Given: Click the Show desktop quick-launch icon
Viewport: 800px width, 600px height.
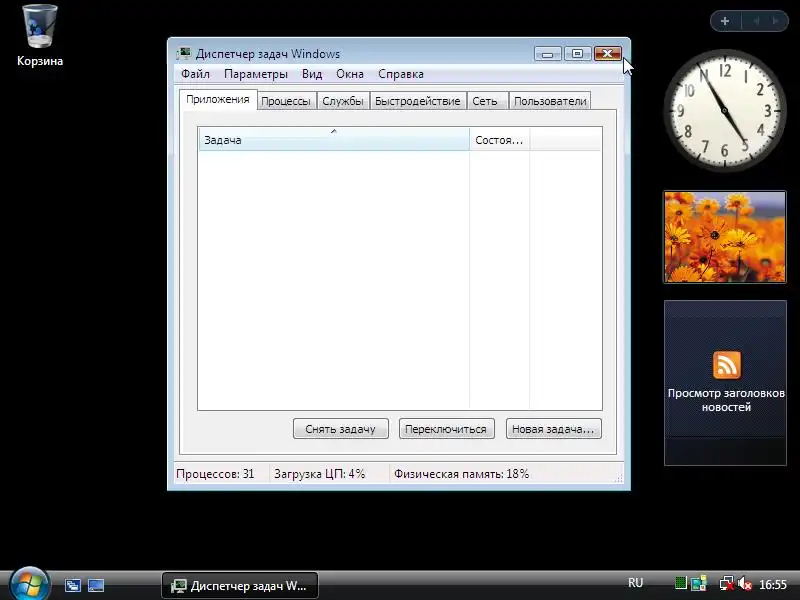Looking at the screenshot, I should (x=96, y=585).
